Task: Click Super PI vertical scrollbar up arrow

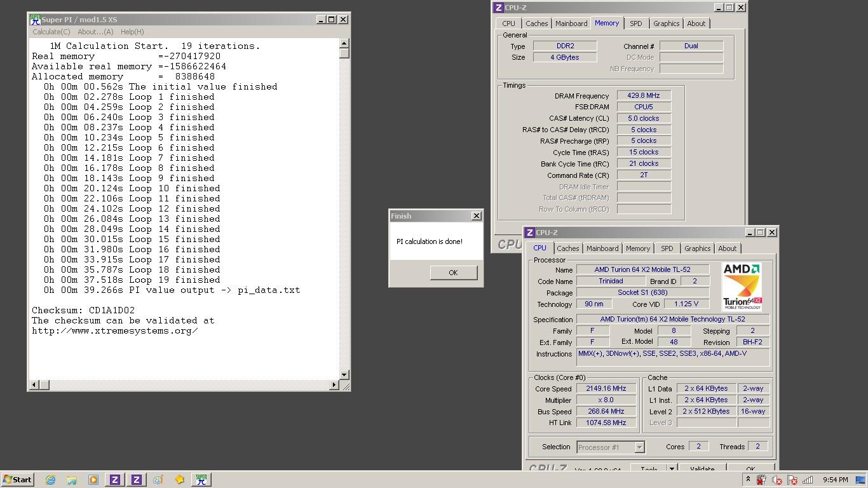Action: click(x=344, y=44)
